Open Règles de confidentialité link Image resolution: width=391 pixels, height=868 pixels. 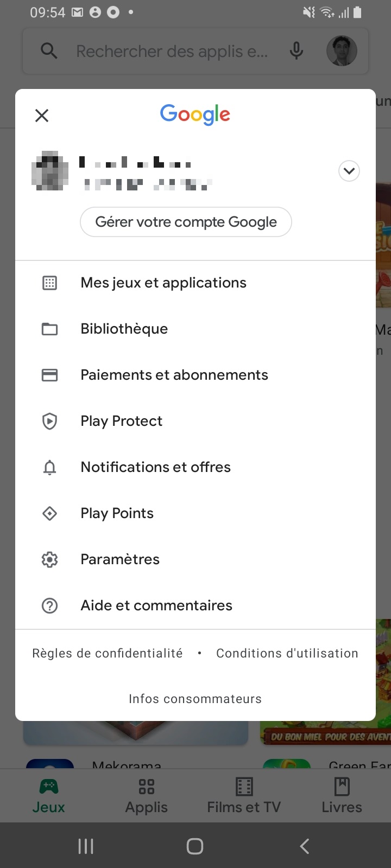108,653
